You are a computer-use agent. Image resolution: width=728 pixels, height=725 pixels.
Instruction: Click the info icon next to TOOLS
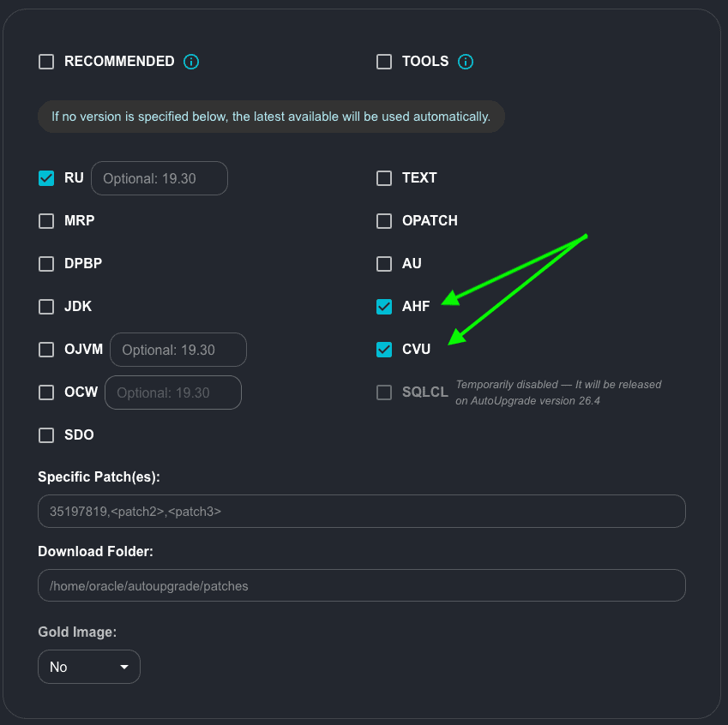pos(466,62)
